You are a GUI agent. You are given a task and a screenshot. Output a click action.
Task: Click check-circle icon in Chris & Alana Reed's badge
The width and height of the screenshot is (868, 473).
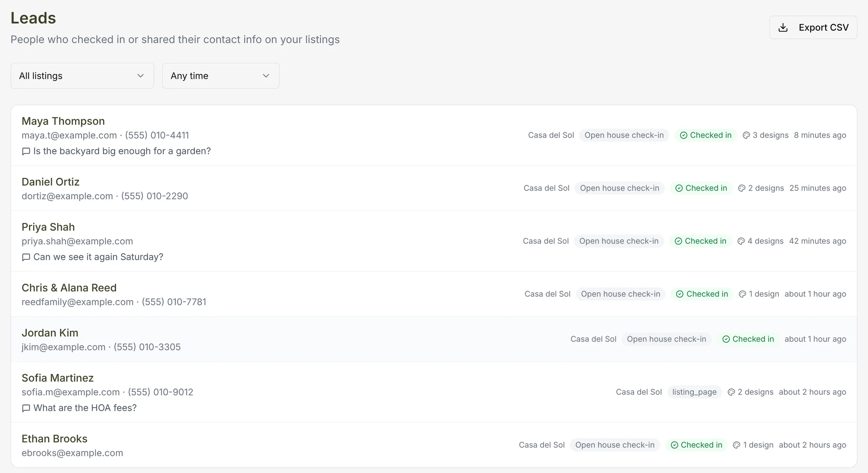point(680,294)
